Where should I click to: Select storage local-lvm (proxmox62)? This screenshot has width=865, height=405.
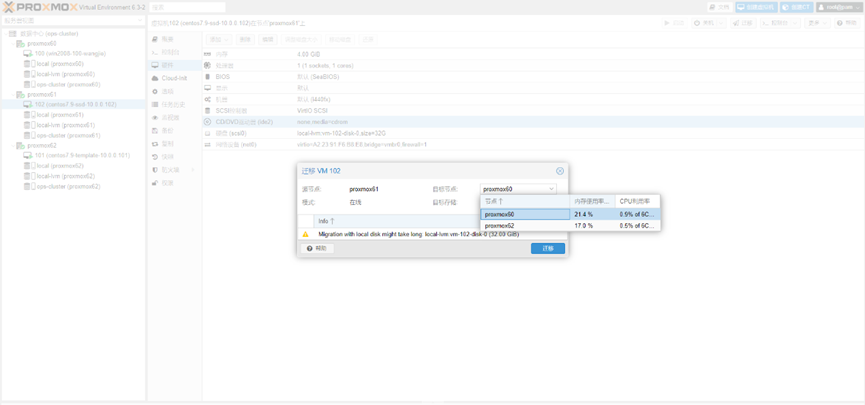click(66, 176)
